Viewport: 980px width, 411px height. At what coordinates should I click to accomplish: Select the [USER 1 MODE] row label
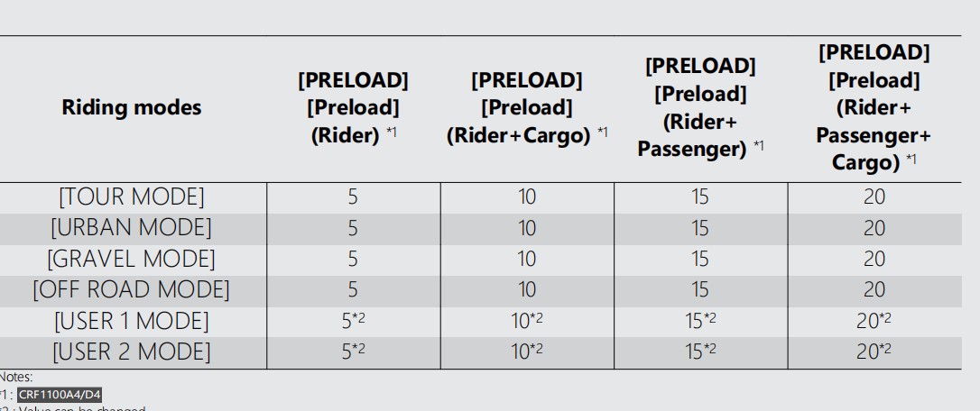click(x=132, y=321)
